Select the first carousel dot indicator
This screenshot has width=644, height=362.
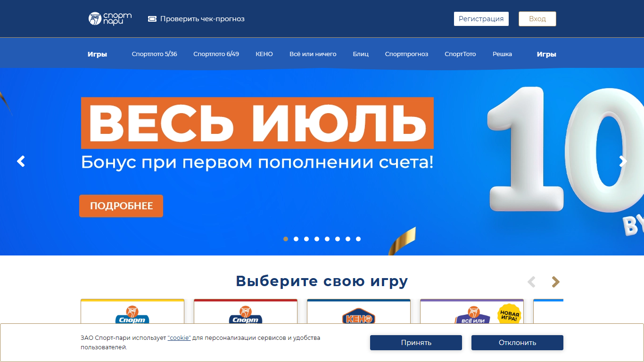[x=286, y=239]
